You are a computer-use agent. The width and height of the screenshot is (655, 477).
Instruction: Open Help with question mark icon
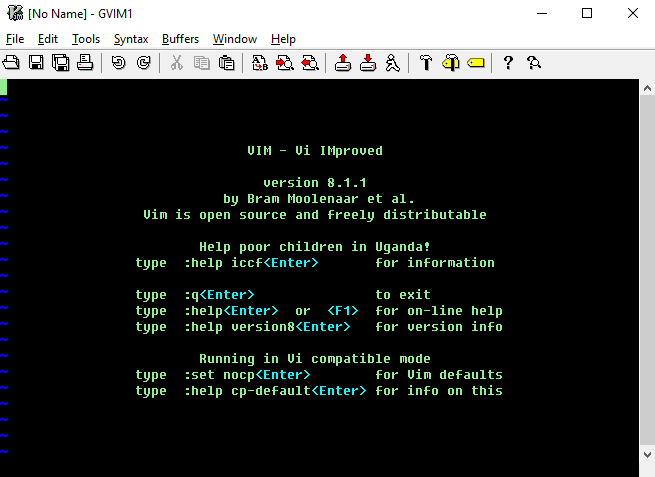[x=508, y=63]
